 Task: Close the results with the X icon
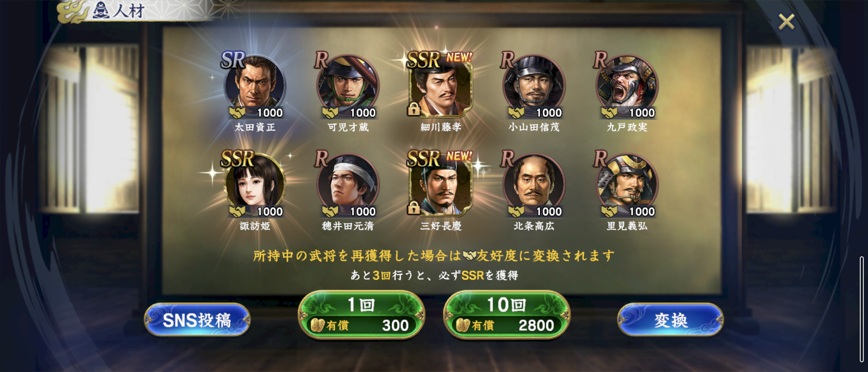pyautogui.click(x=786, y=22)
